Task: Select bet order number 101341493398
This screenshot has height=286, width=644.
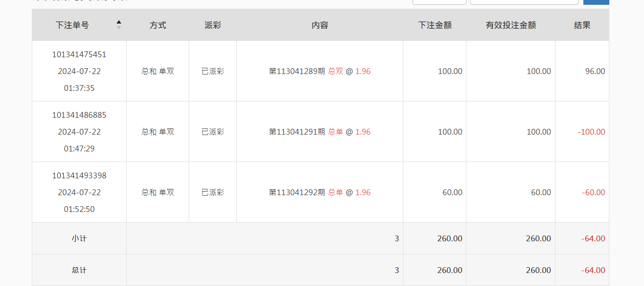Action: pyautogui.click(x=79, y=176)
